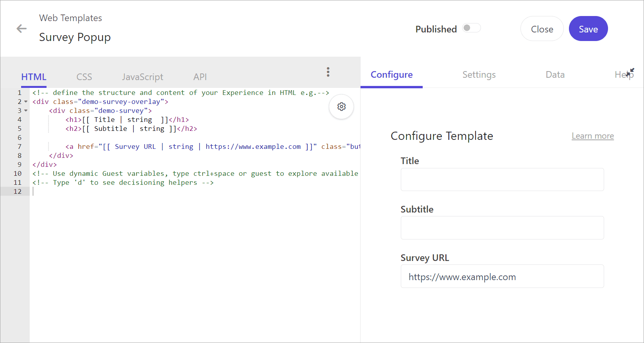Open the API tab
The height and width of the screenshot is (343, 644).
200,77
